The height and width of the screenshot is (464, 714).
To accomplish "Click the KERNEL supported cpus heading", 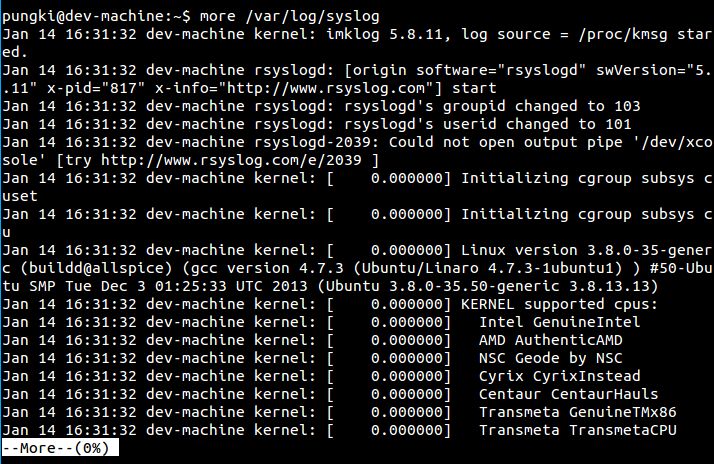I will [x=559, y=304].
